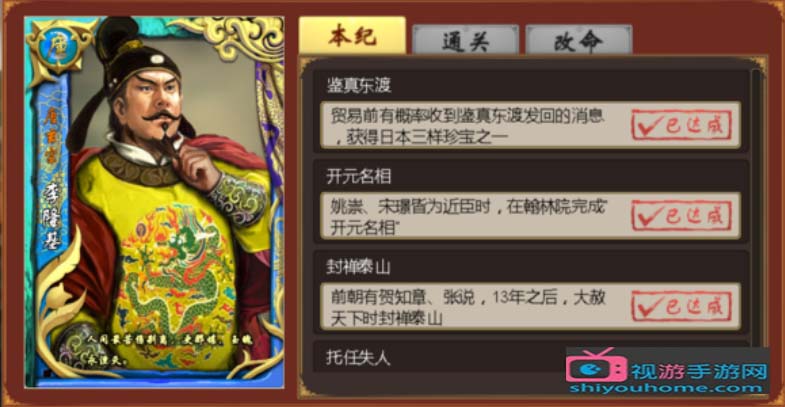Image resolution: width=785 pixels, height=407 pixels.
Task: Click the 已达成 stamp for 开元名相
Action: [x=681, y=216]
